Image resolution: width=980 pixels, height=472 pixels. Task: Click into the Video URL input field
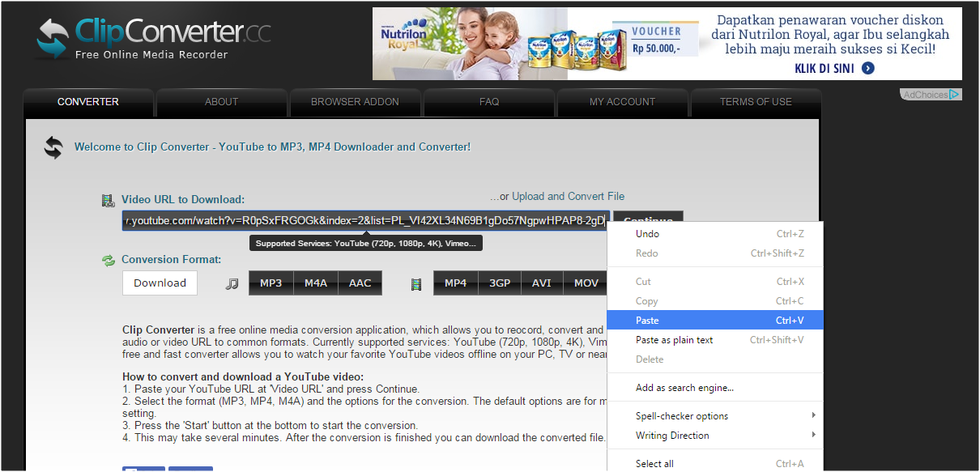point(365,221)
